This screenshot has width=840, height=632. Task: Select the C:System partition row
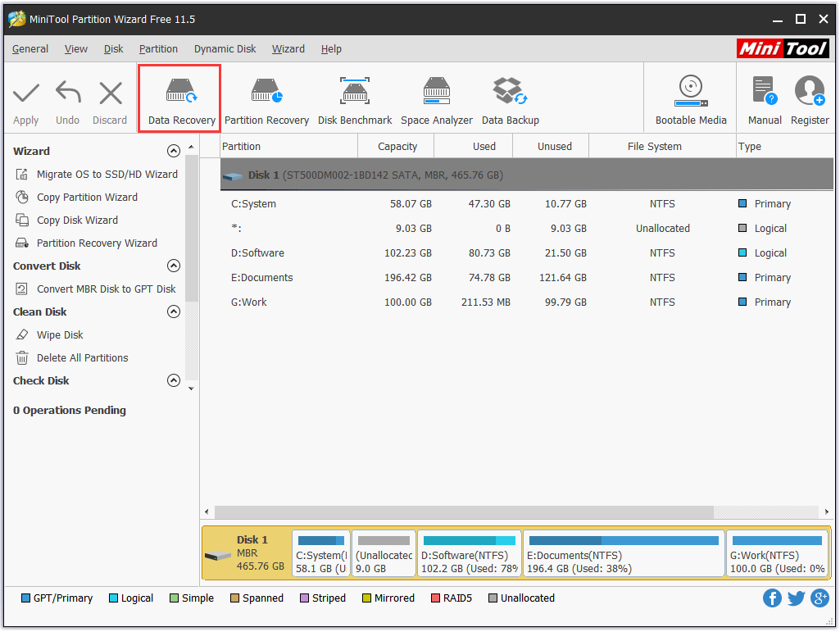[x=527, y=203]
